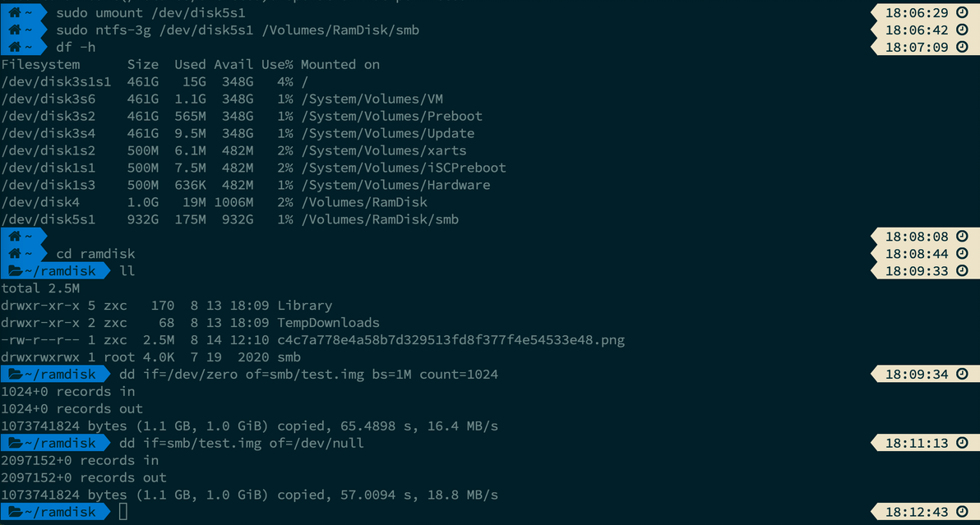The width and height of the screenshot is (980, 525).
Task: Click the TempDownloads directory name
Action: (328, 323)
